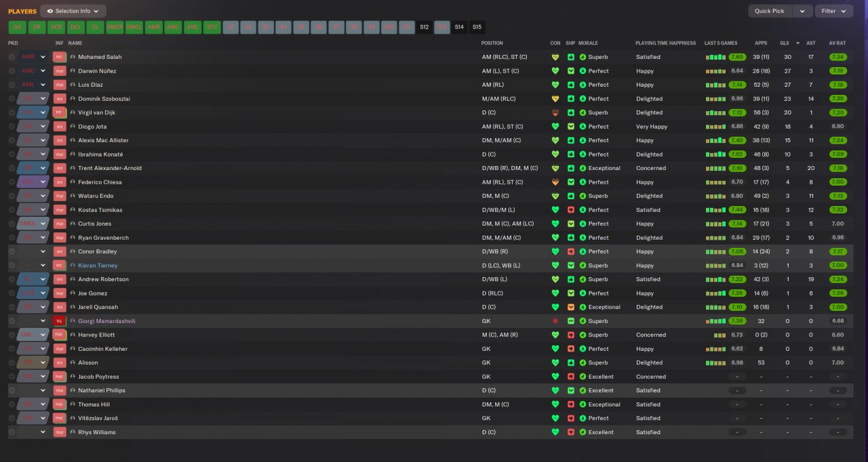Select the GK position slot
This screenshot has width=868, height=462.
tap(17, 27)
